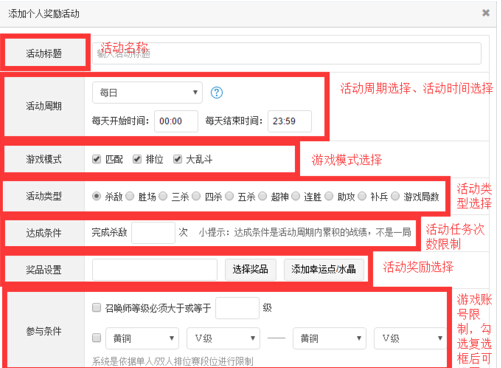The width and height of the screenshot is (501, 368).
Task: Click the 完成杀敌 count input field
Action: tap(153, 233)
